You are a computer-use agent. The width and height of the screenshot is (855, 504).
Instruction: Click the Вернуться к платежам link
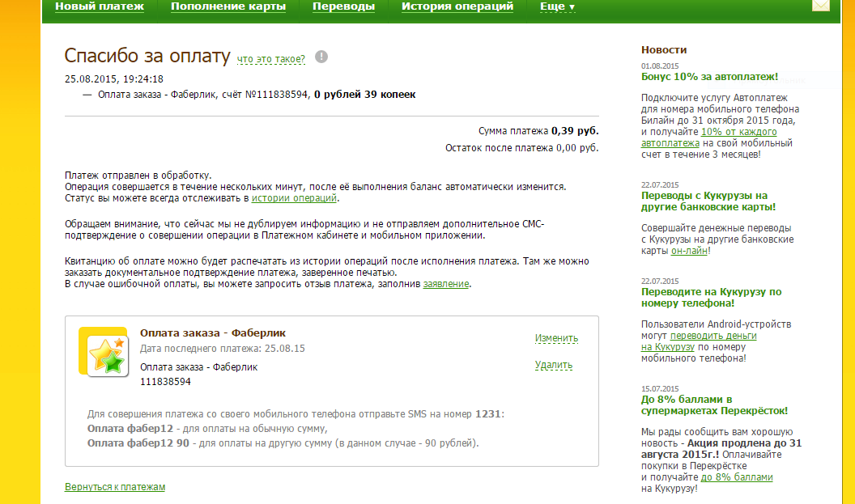pos(115,486)
